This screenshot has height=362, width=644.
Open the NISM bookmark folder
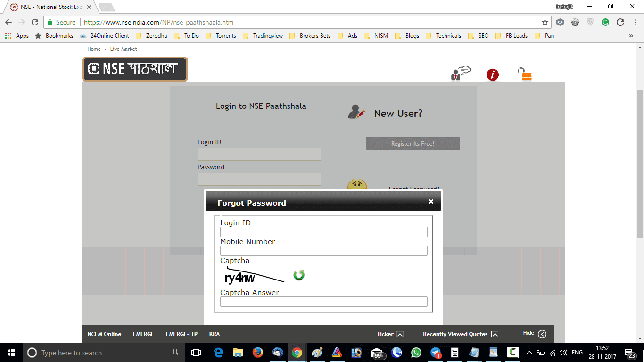[x=376, y=36]
